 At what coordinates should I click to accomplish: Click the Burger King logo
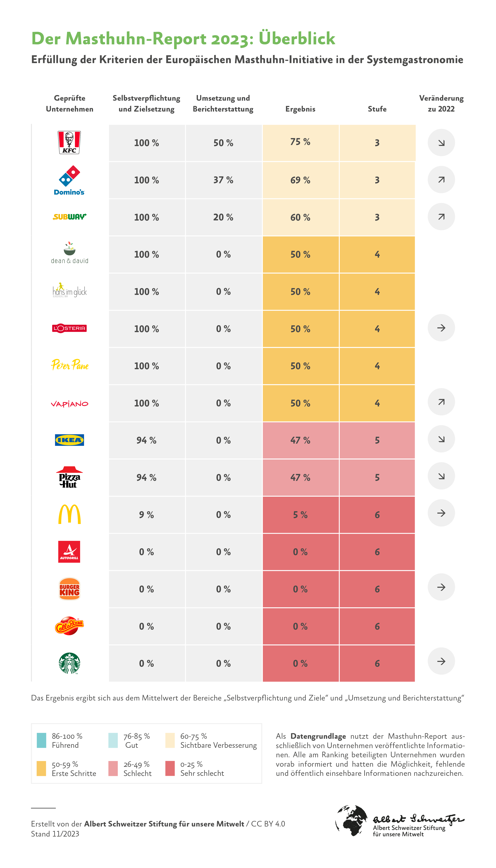coord(70,589)
